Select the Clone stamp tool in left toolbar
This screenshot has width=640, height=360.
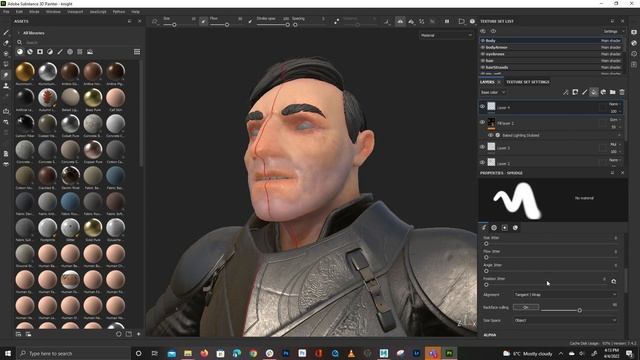coord(6,86)
